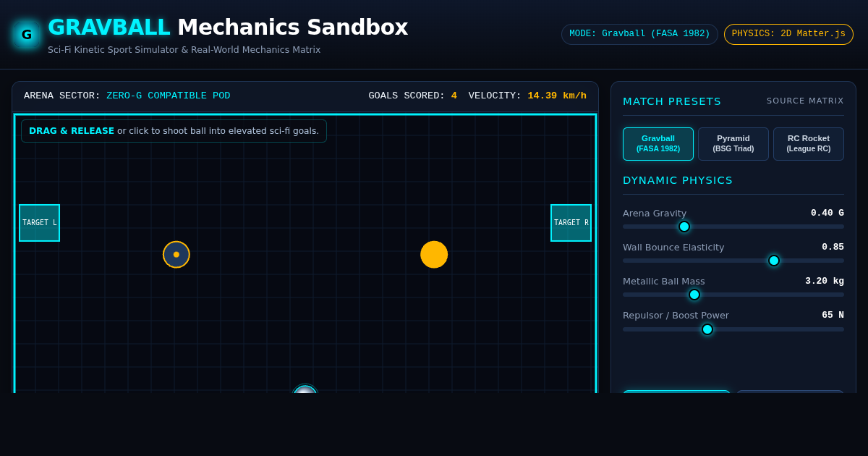Click the velocity readout 14.39 km/h

click(x=557, y=96)
